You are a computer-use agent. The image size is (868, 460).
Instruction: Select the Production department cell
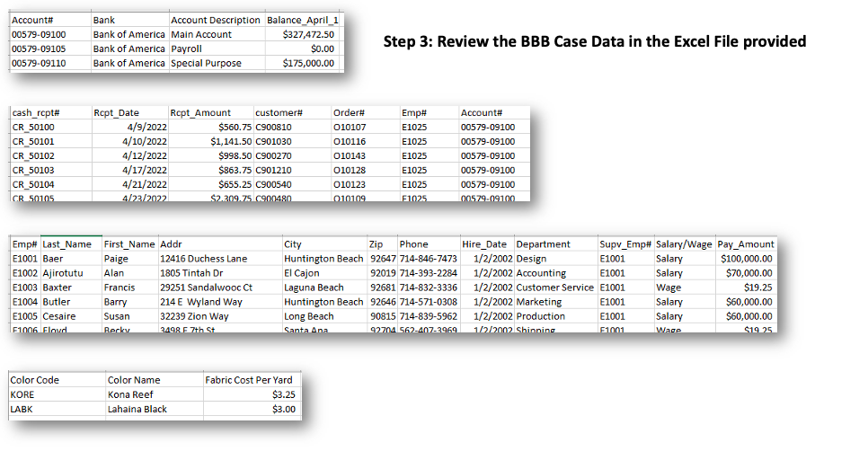pyautogui.click(x=541, y=316)
